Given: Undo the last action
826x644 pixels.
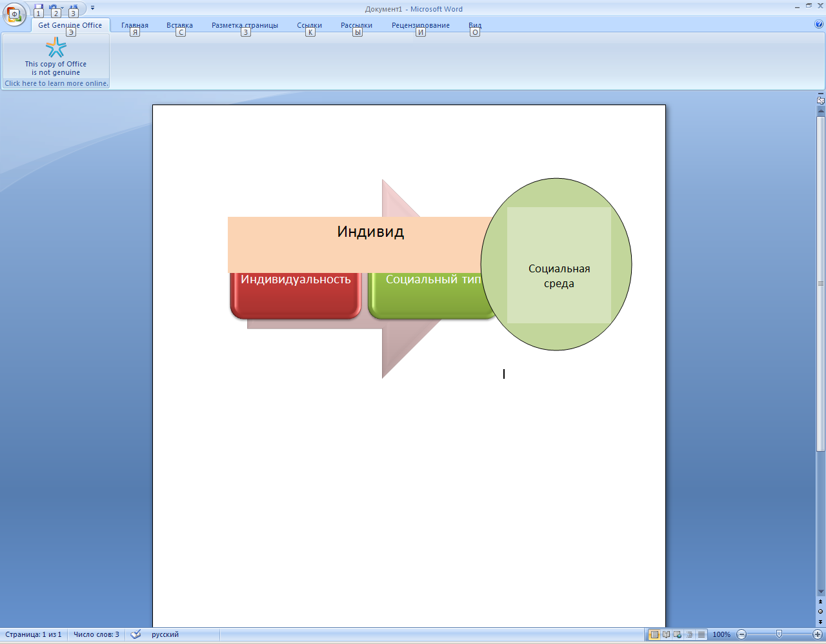Looking at the screenshot, I should 54,8.
